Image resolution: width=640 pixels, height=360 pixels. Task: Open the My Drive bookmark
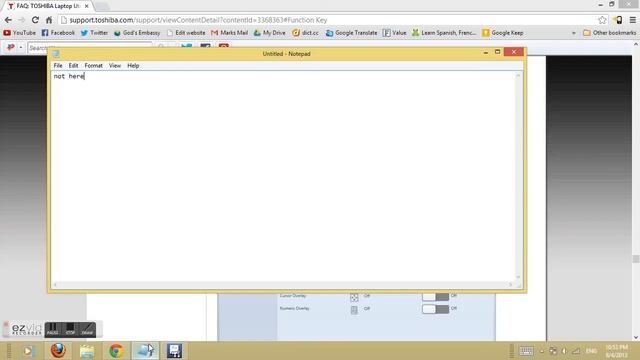[269, 33]
